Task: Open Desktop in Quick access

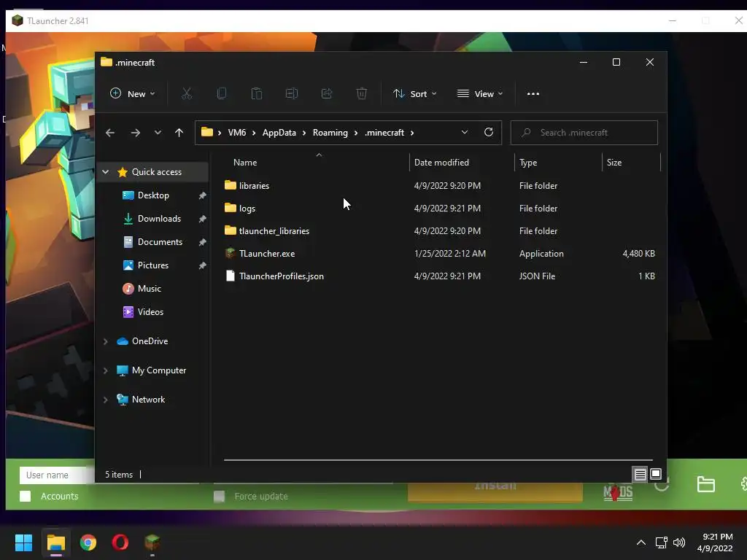Action: [x=153, y=195]
